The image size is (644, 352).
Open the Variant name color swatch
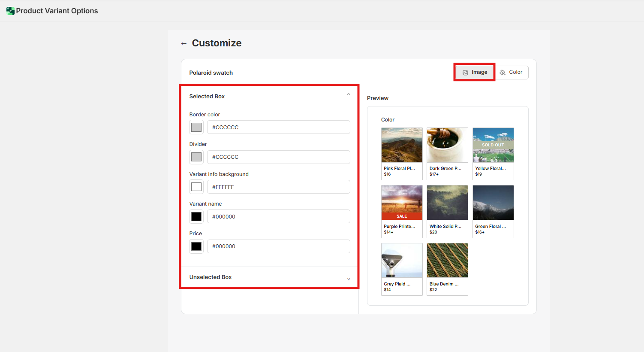196,217
